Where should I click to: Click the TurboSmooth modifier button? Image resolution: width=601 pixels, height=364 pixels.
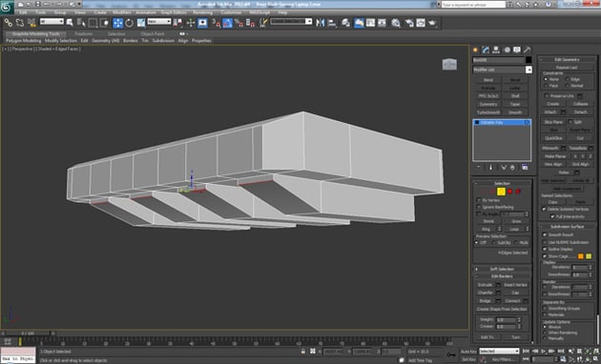(x=488, y=112)
